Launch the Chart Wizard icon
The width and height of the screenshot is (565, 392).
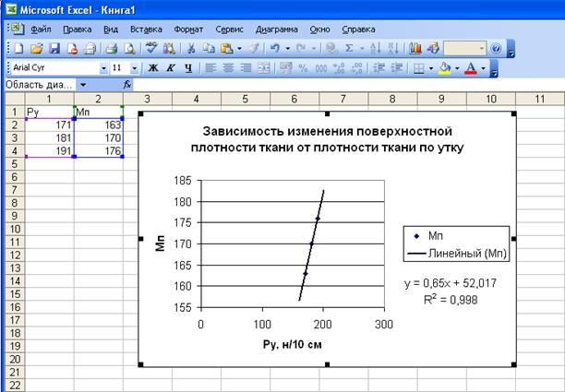click(413, 47)
